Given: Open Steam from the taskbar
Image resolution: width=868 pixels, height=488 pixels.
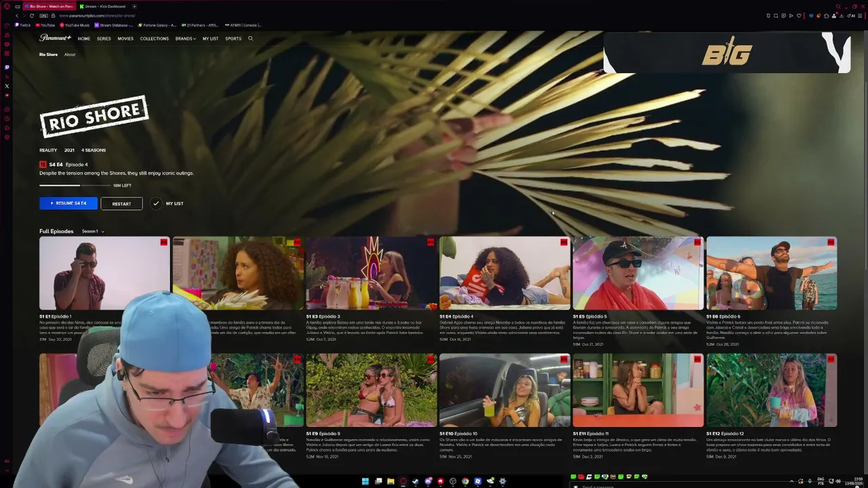Looking at the screenshot, I should [x=415, y=481].
